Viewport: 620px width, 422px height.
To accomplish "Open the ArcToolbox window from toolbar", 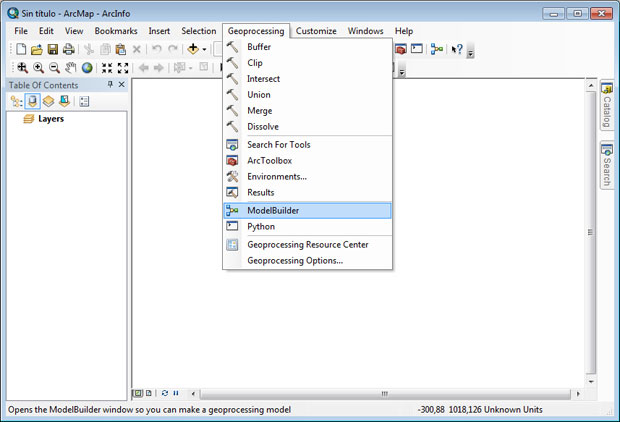I will (x=401, y=49).
